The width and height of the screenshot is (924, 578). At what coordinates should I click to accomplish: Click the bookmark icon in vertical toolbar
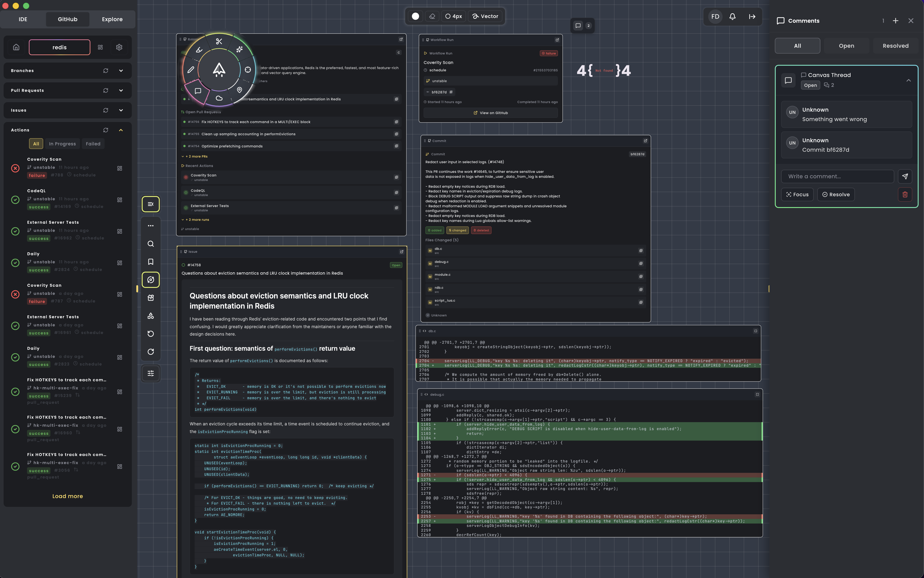click(151, 262)
